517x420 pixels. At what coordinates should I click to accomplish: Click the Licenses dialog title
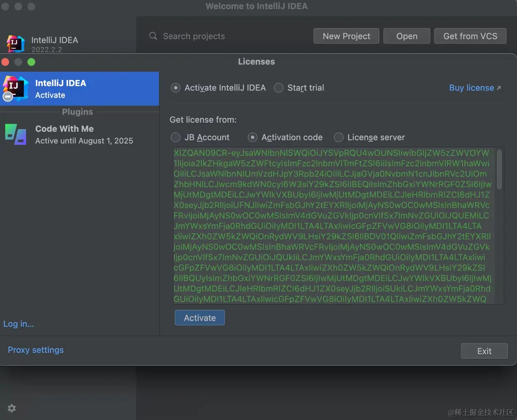[256, 61]
